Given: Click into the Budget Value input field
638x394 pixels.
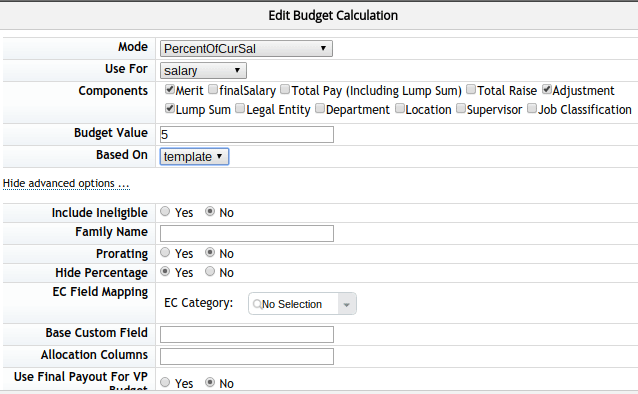Looking at the screenshot, I should 247,134.
